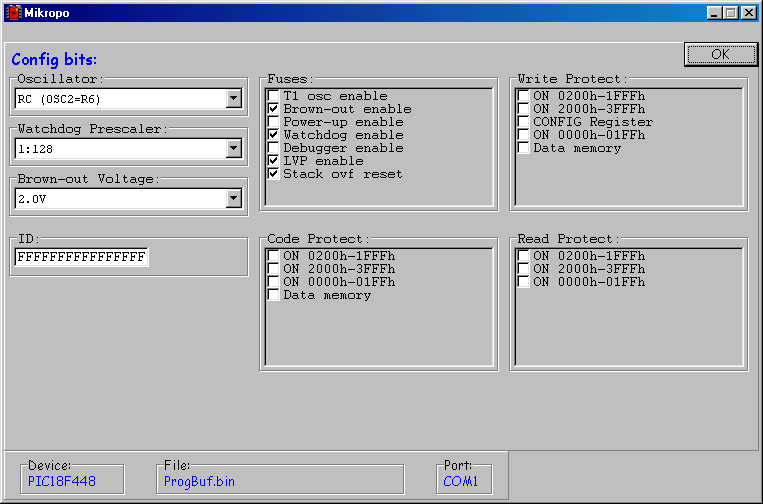
Task: Click the OK button
Action: point(721,54)
